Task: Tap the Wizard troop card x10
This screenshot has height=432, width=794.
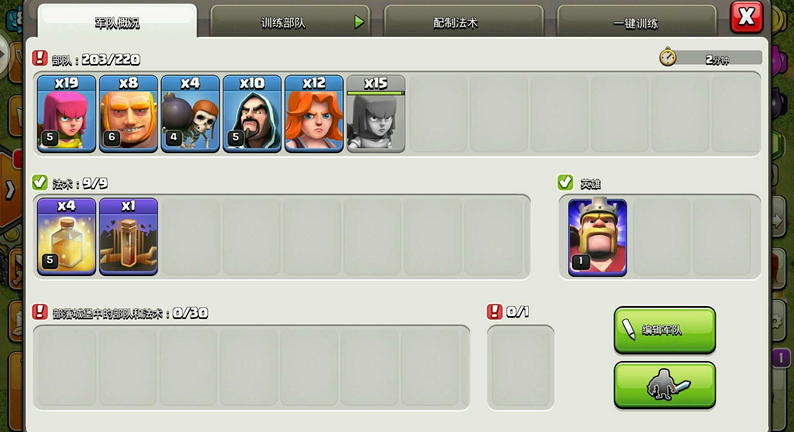Action: tap(252, 113)
